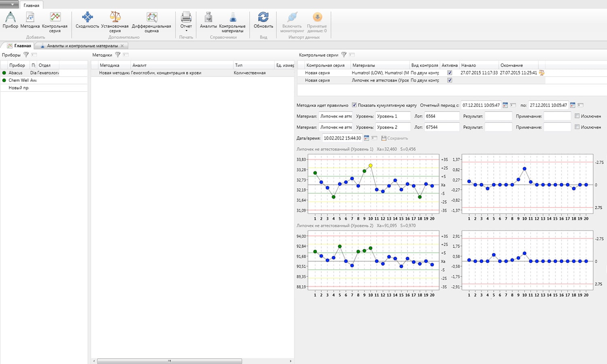Click Результат field for Уровень 2
The image size is (607, 364).
[x=499, y=127]
